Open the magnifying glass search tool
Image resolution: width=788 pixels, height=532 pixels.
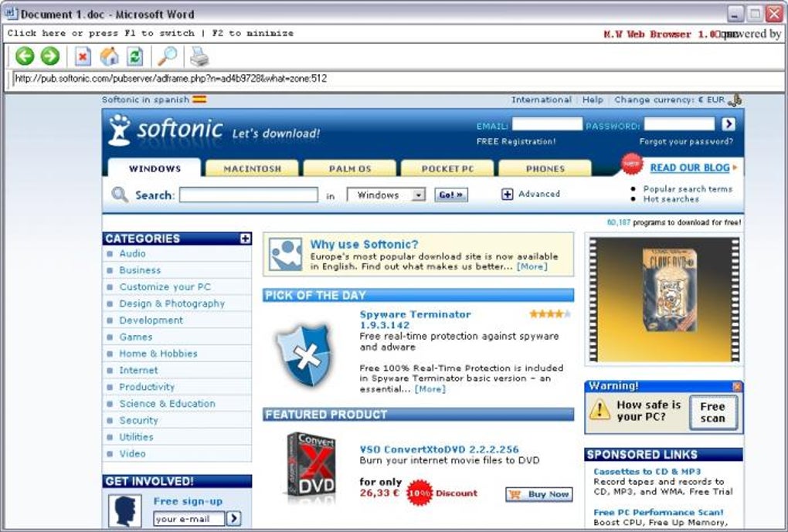click(x=168, y=56)
